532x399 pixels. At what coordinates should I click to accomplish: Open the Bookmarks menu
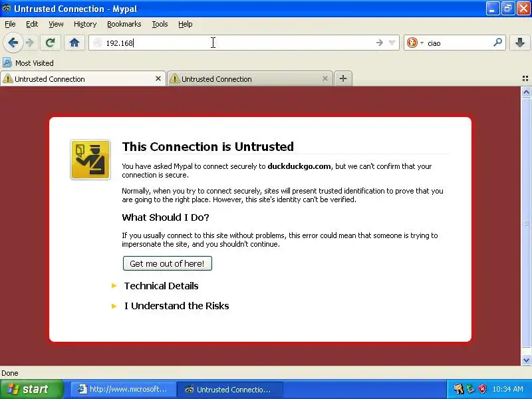(124, 24)
